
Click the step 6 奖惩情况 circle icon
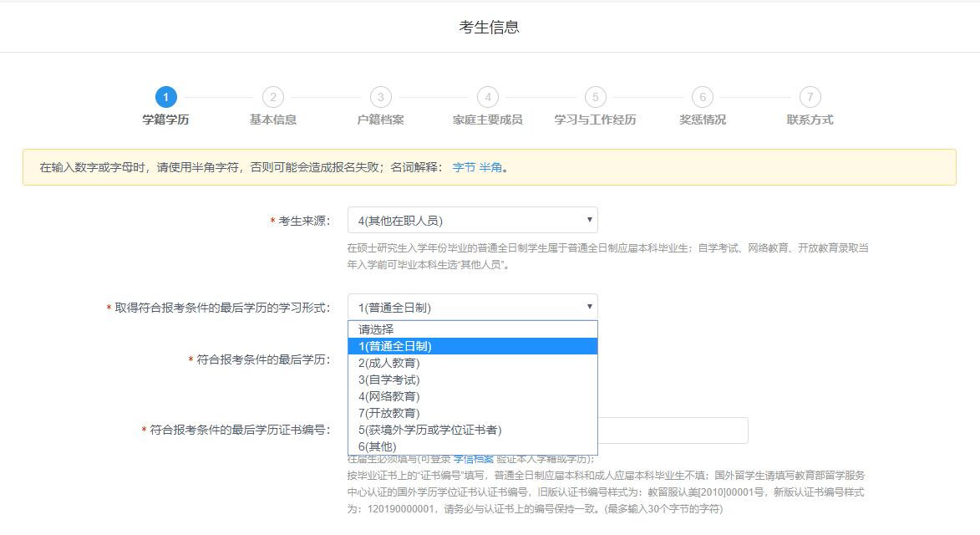click(x=702, y=98)
